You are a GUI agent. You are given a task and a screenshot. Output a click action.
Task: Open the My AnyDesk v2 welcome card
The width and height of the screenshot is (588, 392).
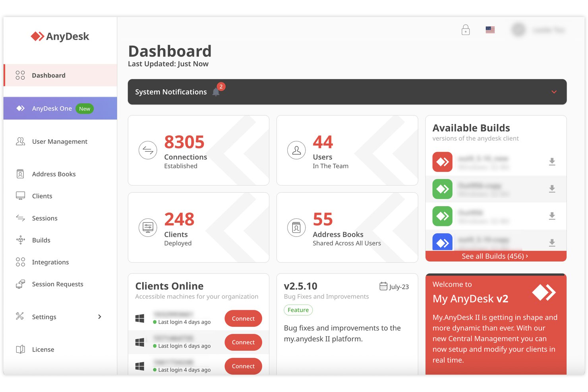pyautogui.click(x=496, y=324)
